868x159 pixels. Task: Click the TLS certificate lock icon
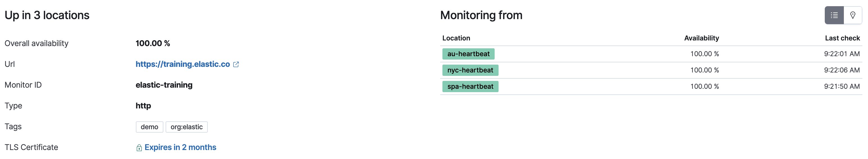pyautogui.click(x=139, y=148)
